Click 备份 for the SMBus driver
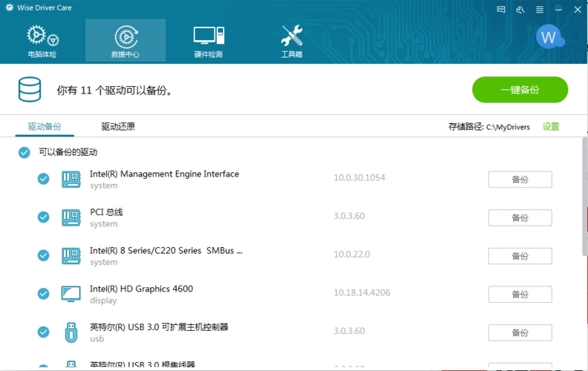 click(520, 256)
